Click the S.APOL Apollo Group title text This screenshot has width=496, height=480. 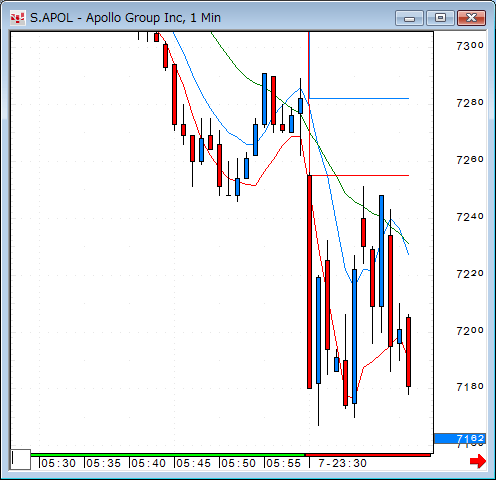coord(125,18)
